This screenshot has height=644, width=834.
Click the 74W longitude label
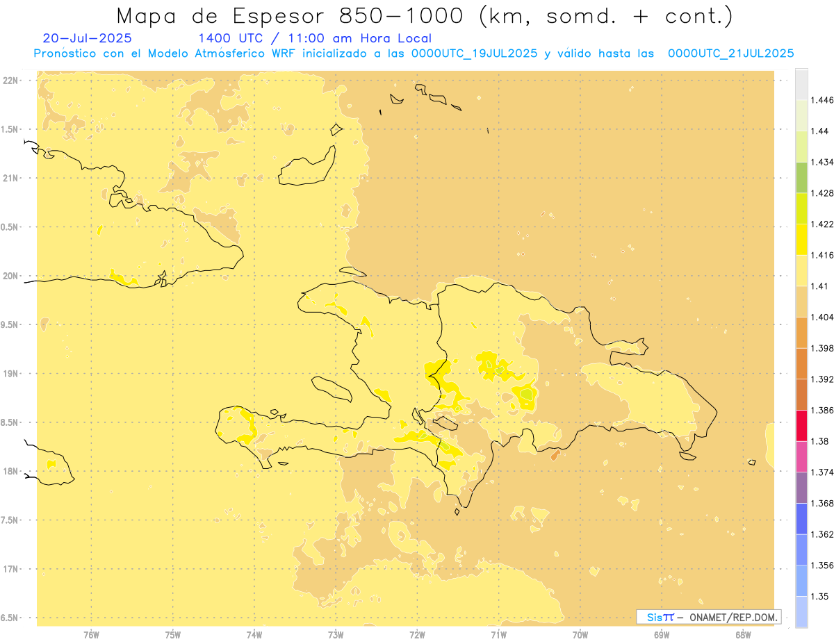point(254,634)
